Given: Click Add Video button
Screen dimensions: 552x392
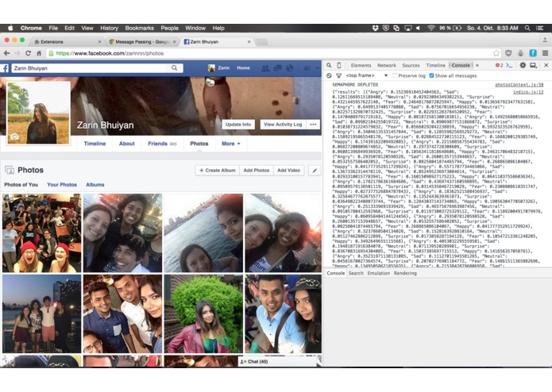Looking at the screenshot, I should coord(288,170).
